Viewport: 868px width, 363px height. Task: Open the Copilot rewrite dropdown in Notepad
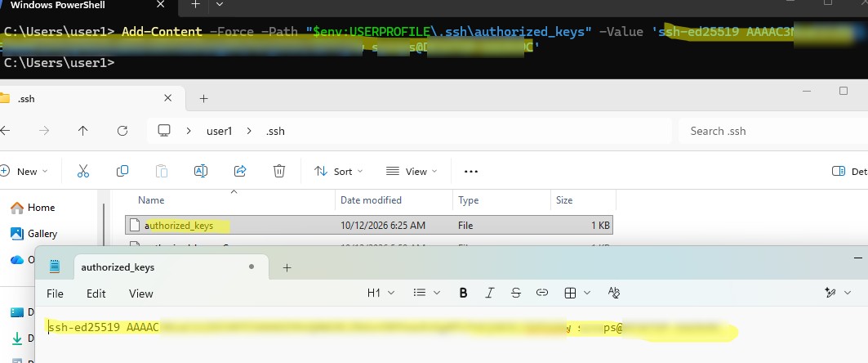click(x=838, y=294)
